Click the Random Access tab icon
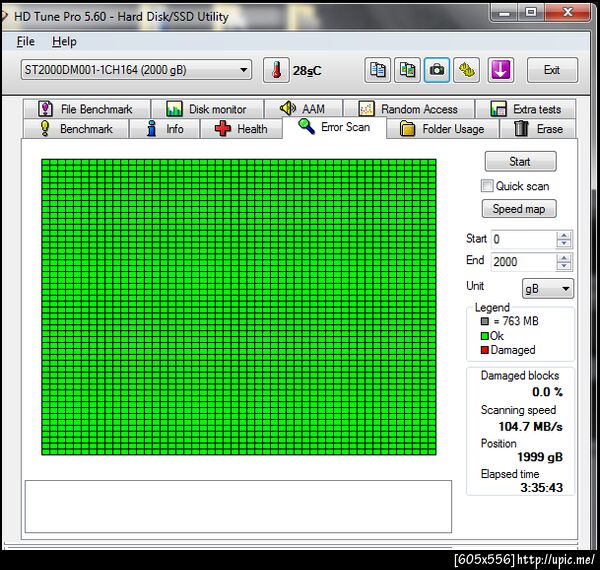Screen dimensions: 600x570 [x=366, y=109]
